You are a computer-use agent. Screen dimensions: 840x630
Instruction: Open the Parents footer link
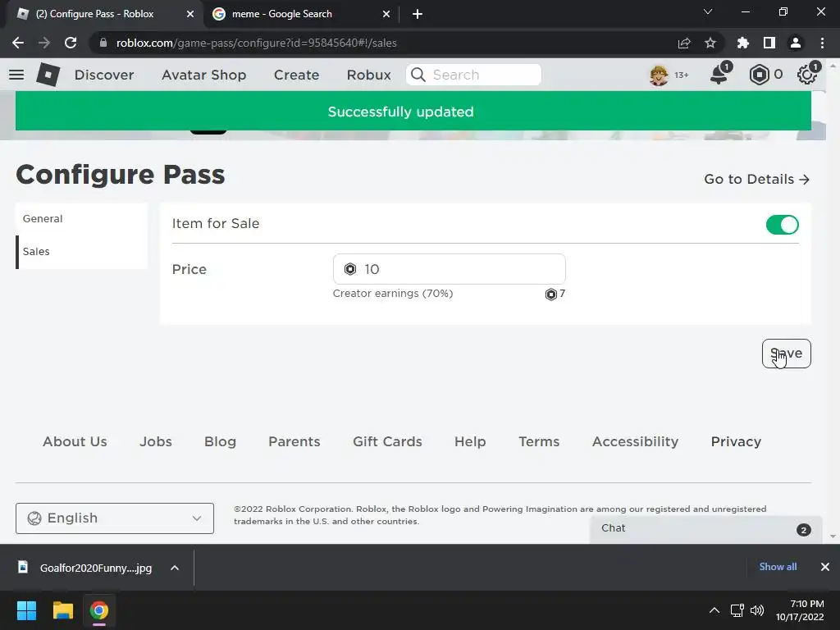coord(294,441)
